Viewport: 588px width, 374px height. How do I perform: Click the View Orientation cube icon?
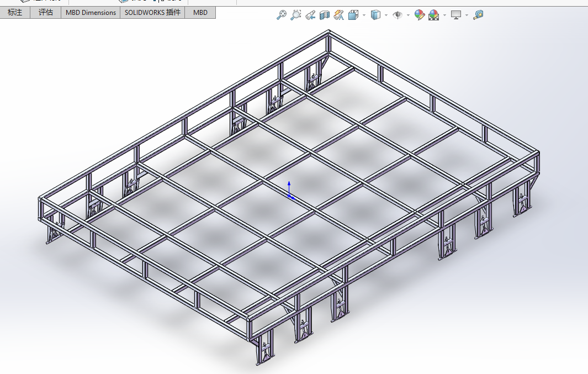[353, 15]
